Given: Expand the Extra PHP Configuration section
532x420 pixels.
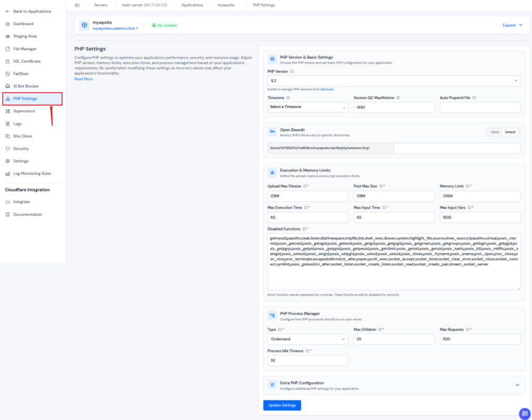Looking at the screenshot, I should tap(517, 385).
